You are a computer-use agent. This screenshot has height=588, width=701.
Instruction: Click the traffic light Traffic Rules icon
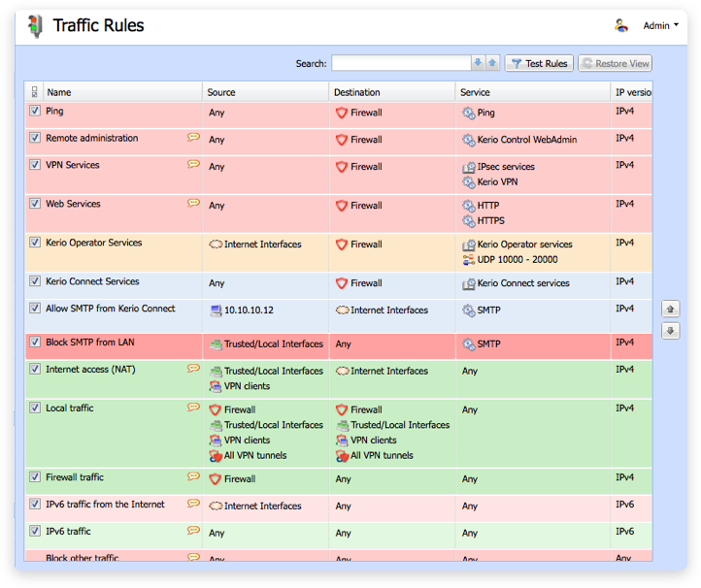[x=35, y=26]
